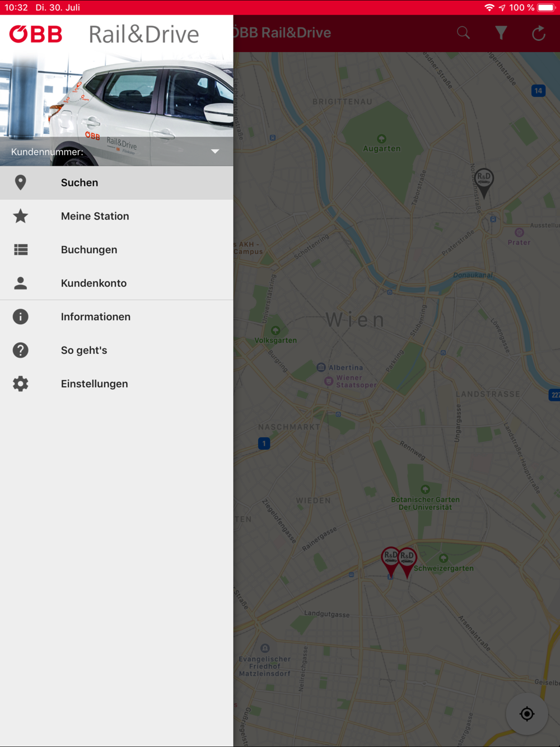Tap the NASCHMARKT map label
The width and height of the screenshot is (560, 747).
coord(289,427)
